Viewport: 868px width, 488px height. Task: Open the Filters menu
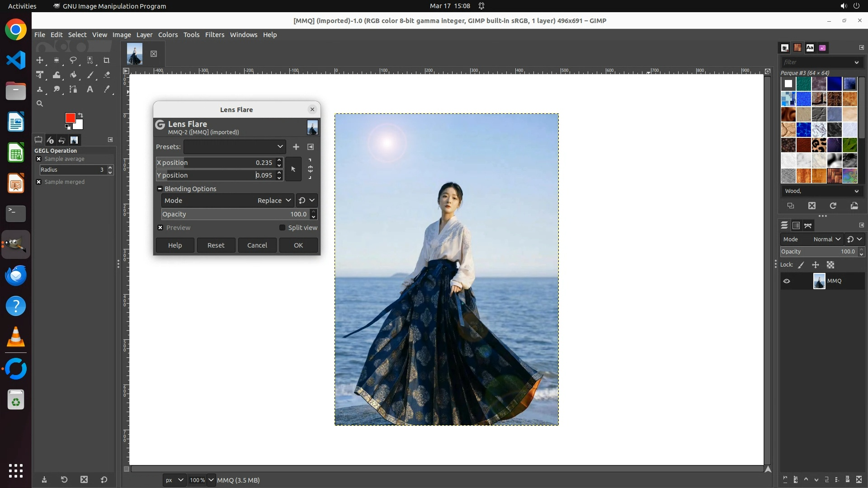214,35
